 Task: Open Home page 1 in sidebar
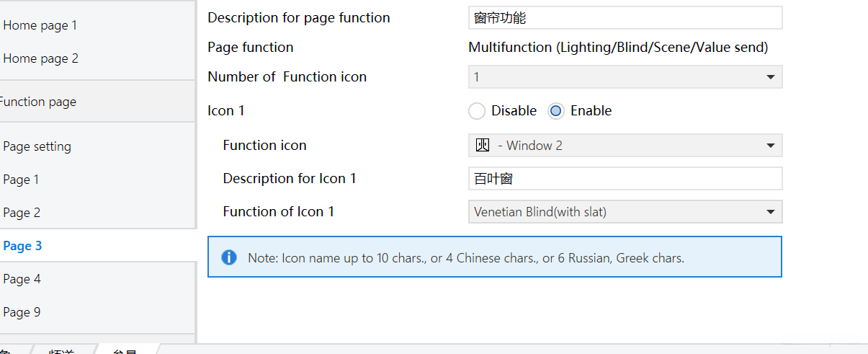tap(40, 26)
